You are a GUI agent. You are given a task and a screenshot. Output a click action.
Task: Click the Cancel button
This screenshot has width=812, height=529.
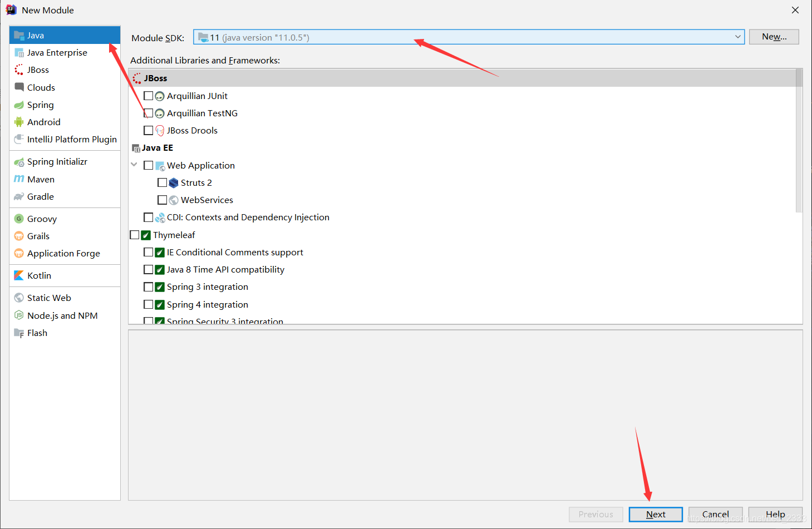(x=716, y=515)
